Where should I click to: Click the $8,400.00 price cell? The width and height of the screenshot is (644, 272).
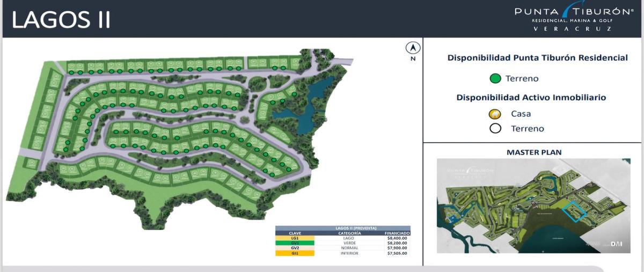[x=397, y=238]
